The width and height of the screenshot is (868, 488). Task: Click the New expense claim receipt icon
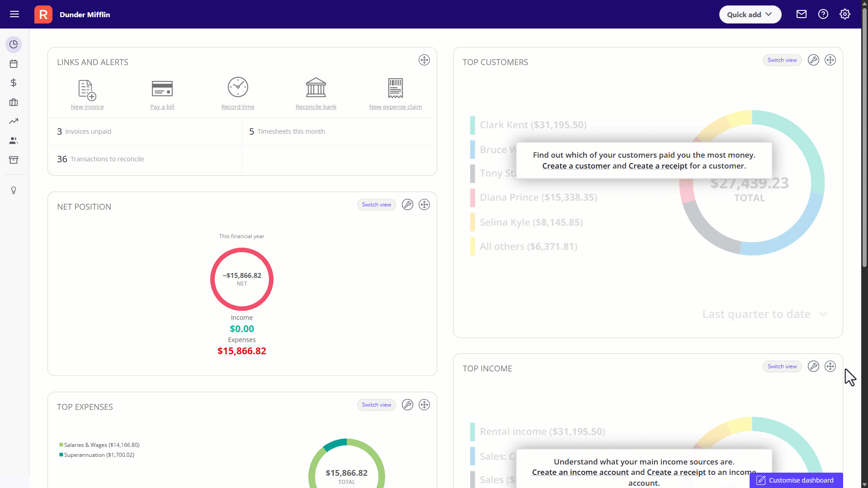point(395,88)
